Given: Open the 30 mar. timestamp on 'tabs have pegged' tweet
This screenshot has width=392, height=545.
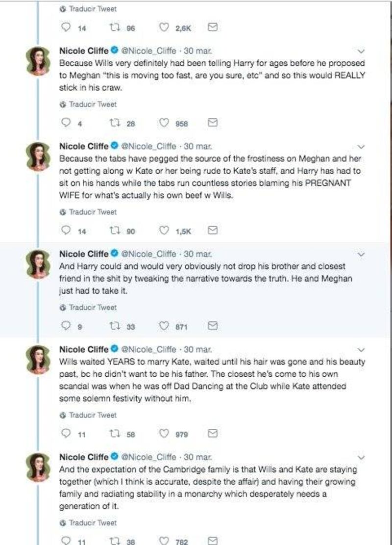Looking at the screenshot, I should pyautogui.click(x=197, y=146).
